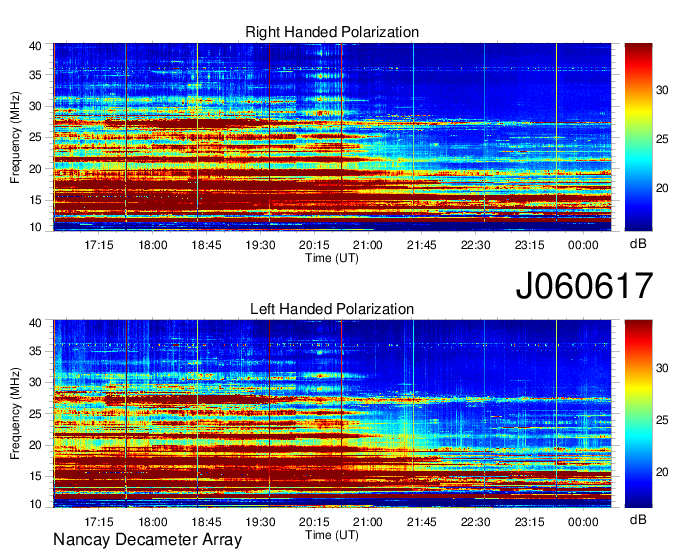Viewport: 680px width, 552px height.
Task: Click the "Frequency (MHz)" label of the bottom plot
Action: [x=15, y=414]
